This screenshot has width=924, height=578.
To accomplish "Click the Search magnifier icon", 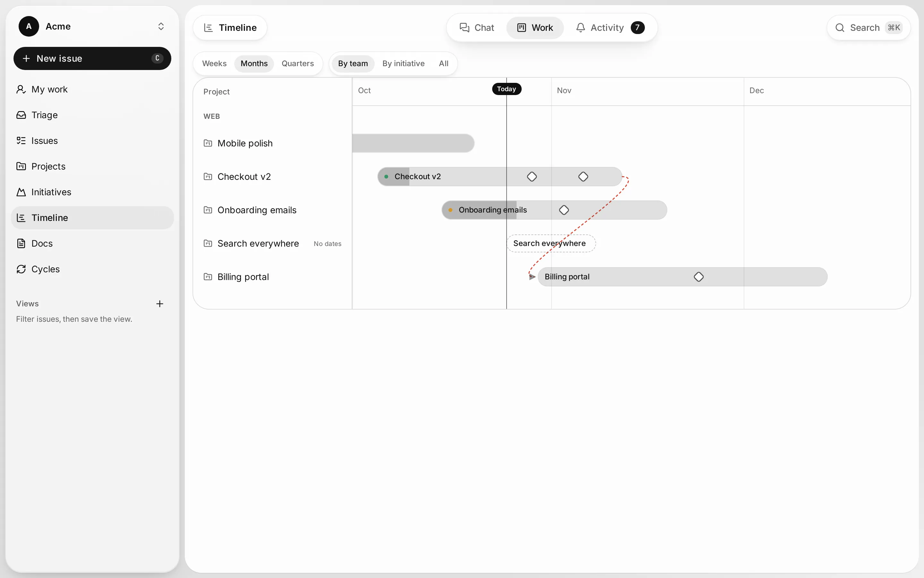I will tap(840, 28).
